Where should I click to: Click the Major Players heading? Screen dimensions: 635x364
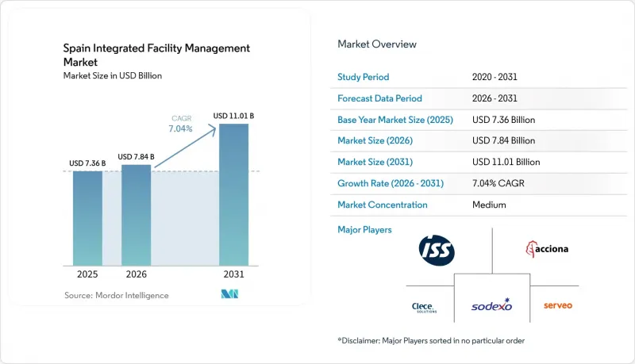pos(364,230)
